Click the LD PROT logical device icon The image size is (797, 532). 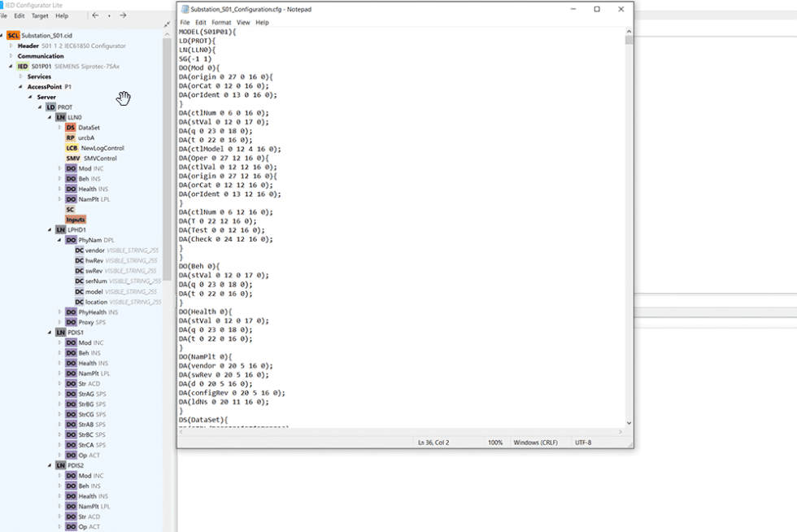click(x=50, y=107)
